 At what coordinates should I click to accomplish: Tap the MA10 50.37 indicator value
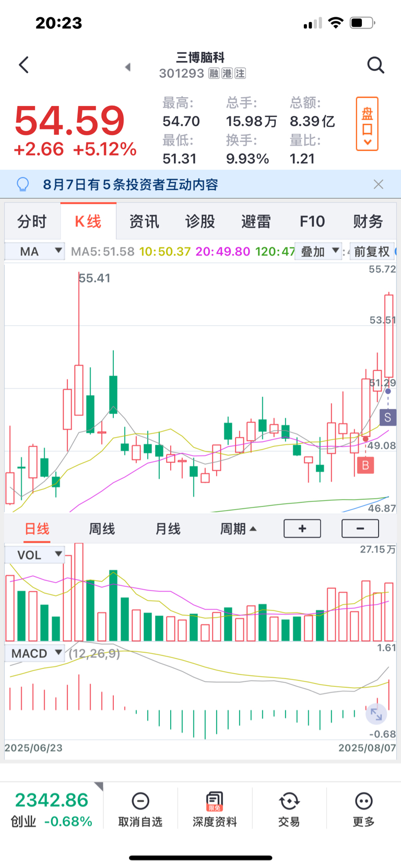pos(165,251)
